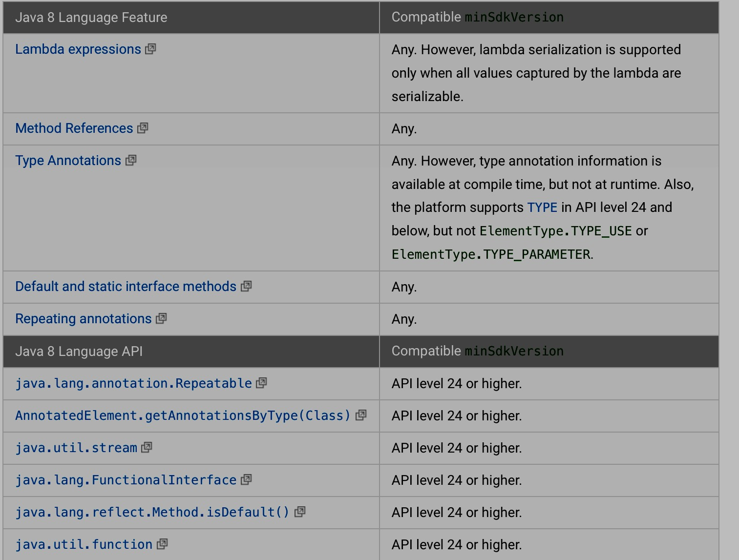This screenshot has width=739, height=560.
Task: Open the Repeating annotations link
Action: (84, 319)
